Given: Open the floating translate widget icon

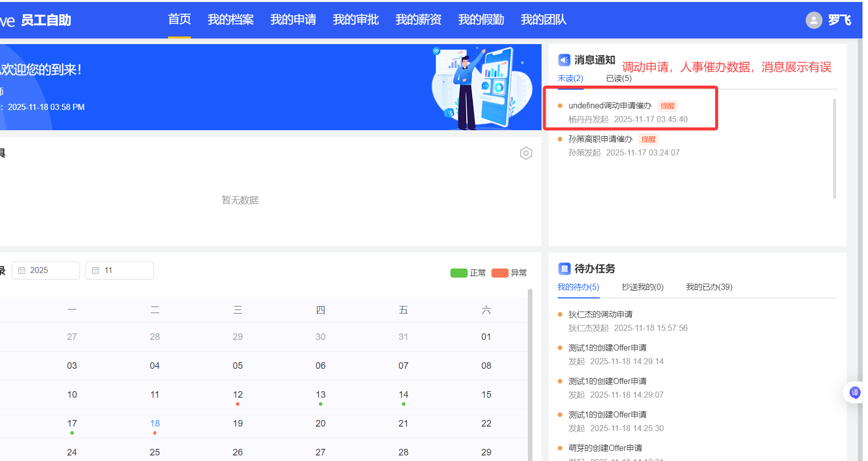Looking at the screenshot, I should 855,393.
